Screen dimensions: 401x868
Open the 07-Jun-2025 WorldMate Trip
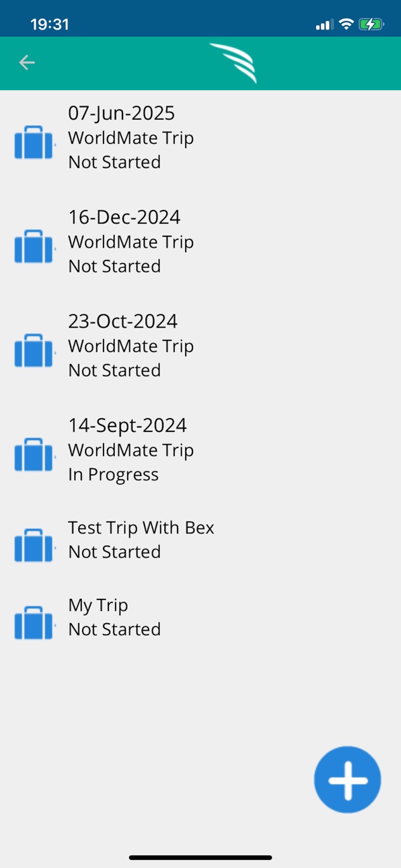click(x=200, y=138)
